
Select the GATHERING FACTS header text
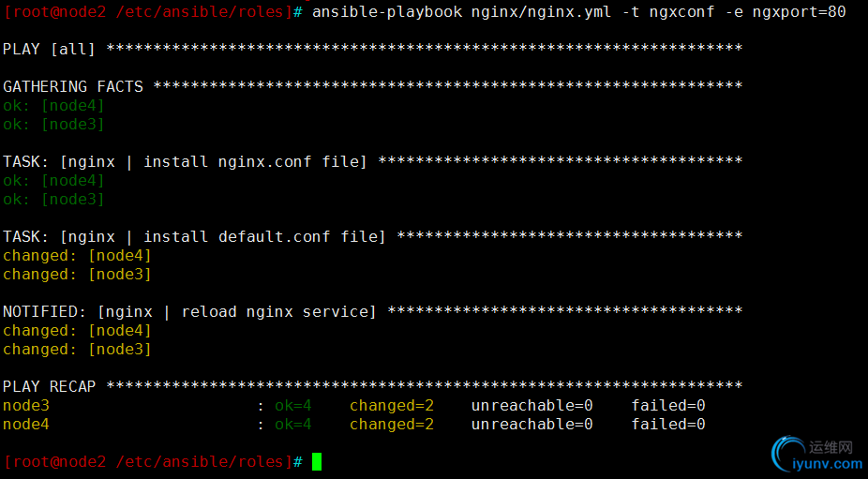[x=73, y=86]
